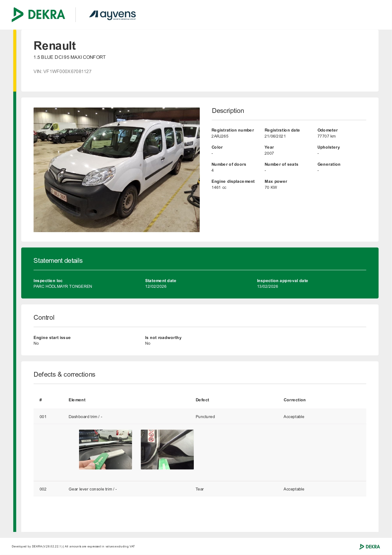Open the main Renault vehicle photo

(x=116, y=170)
